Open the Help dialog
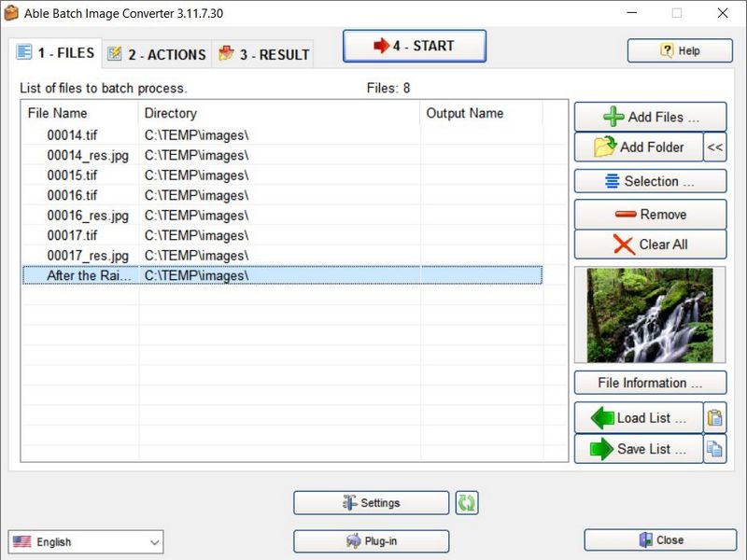The height and width of the screenshot is (560, 747). pyautogui.click(x=679, y=50)
